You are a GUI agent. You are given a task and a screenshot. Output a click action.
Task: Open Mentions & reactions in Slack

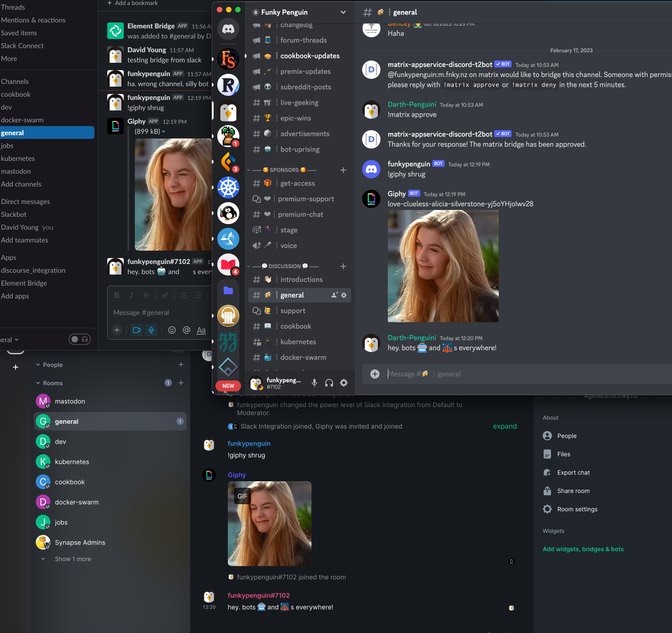click(x=33, y=20)
